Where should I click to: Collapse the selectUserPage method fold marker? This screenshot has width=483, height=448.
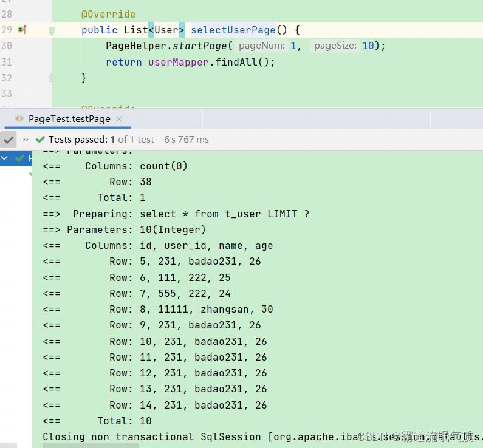pos(52,30)
